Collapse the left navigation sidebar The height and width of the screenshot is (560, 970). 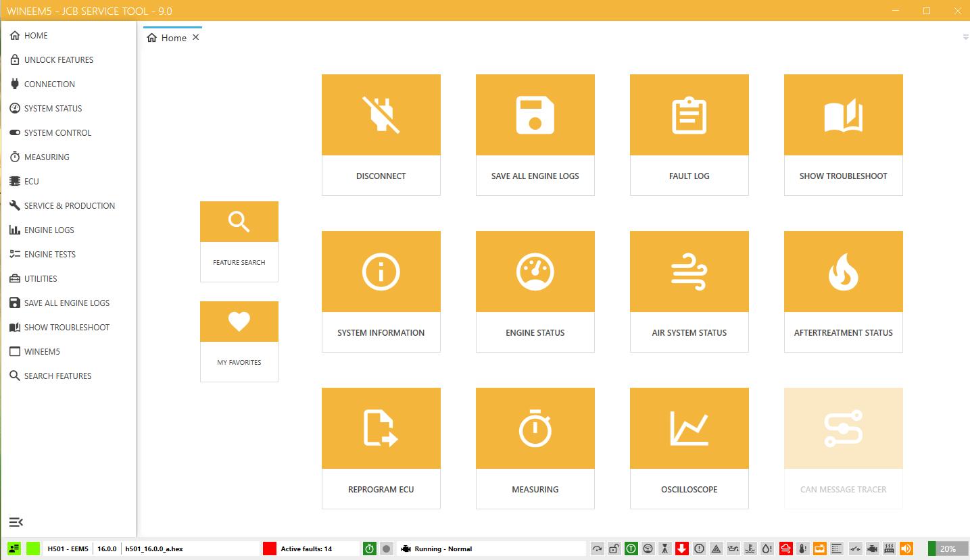(x=16, y=522)
